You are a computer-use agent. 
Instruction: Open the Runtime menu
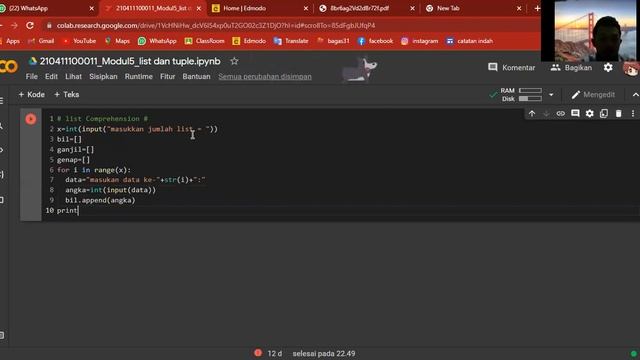[139, 76]
